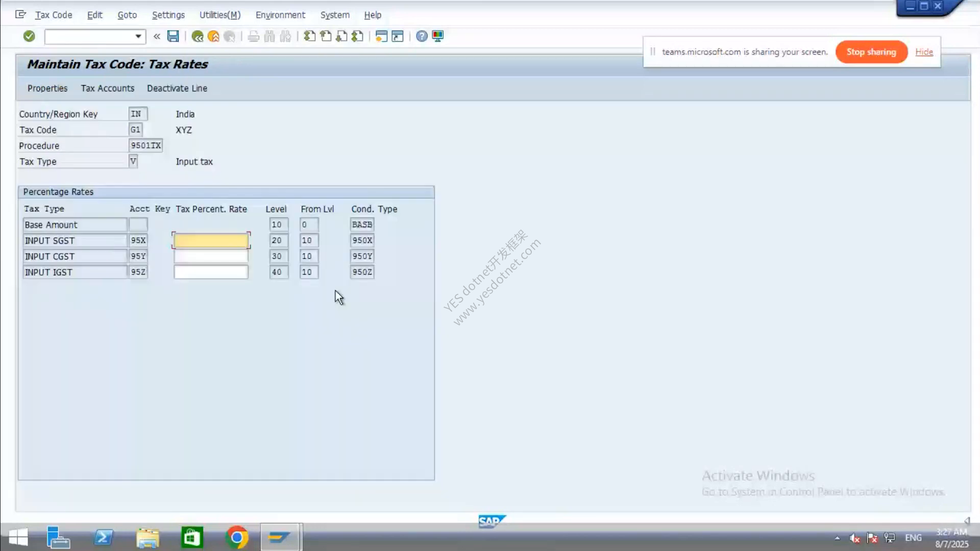Viewport: 980px width, 551px height.
Task: Click the 95X account key cell
Action: pyautogui.click(x=138, y=240)
